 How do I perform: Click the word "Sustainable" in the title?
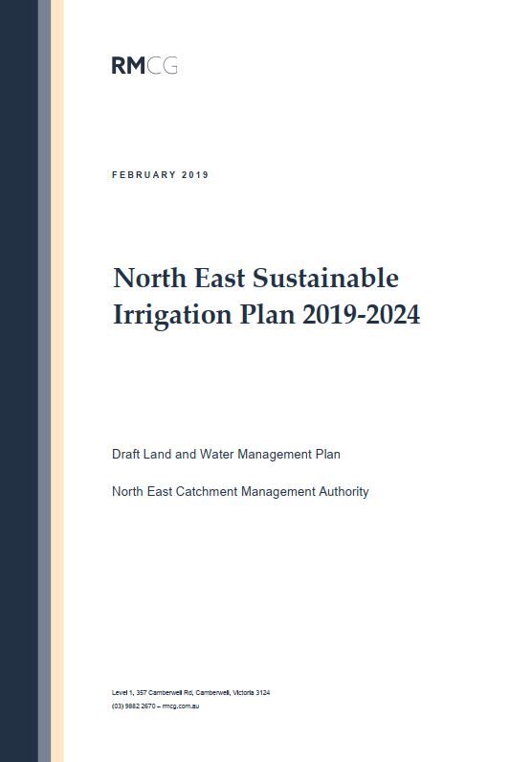(325, 278)
